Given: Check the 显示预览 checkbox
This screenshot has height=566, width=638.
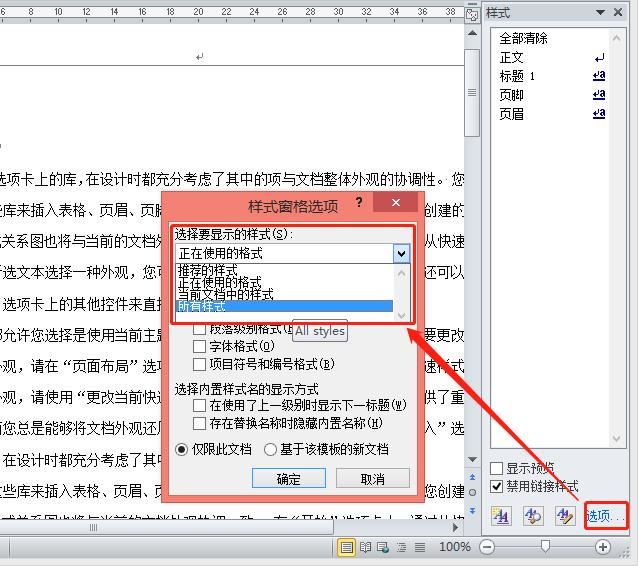Looking at the screenshot, I should tap(496, 468).
